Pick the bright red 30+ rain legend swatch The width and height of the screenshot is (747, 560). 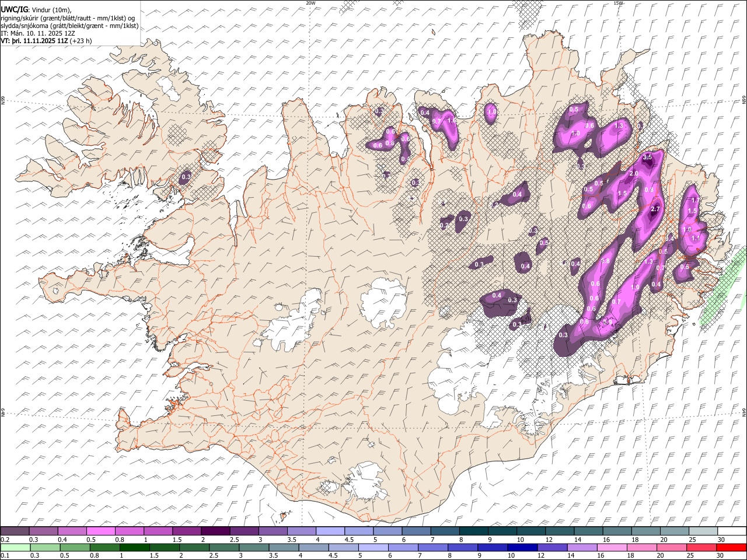[731, 547]
